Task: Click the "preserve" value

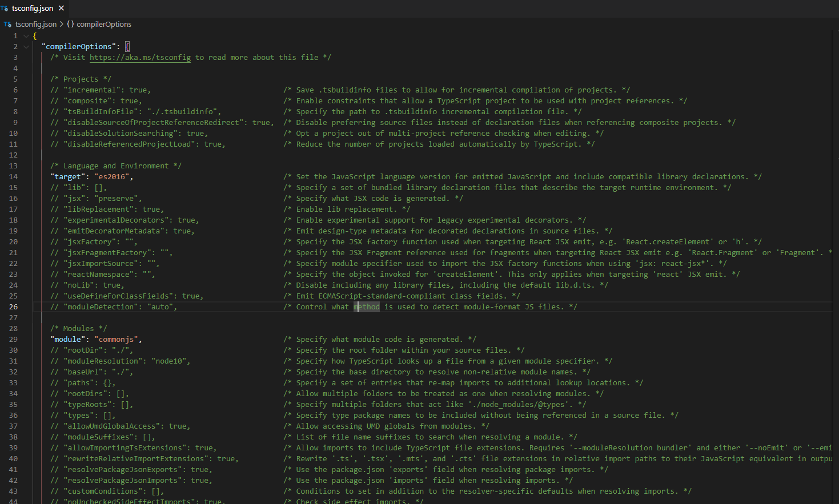Action: click(x=116, y=199)
